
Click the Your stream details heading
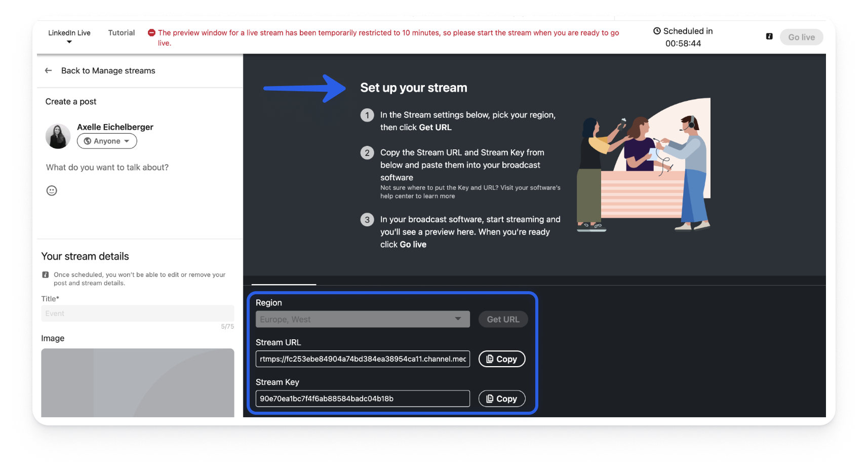[x=85, y=256]
